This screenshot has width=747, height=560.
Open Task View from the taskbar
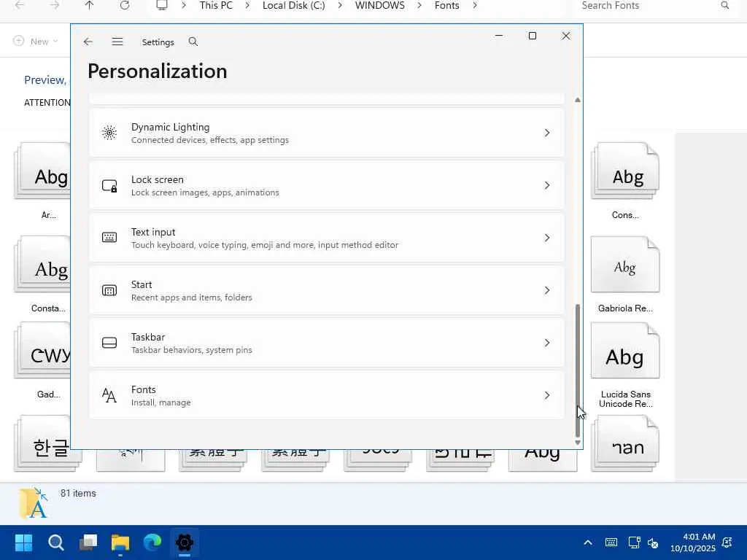click(x=88, y=542)
